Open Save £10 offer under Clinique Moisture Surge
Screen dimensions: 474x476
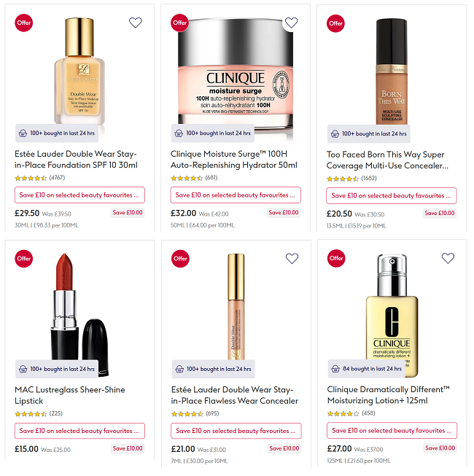pos(236,195)
